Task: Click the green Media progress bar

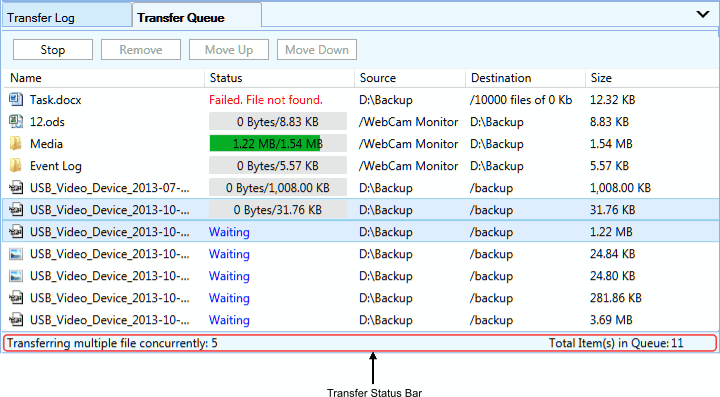Action: (x=278, y=144)
